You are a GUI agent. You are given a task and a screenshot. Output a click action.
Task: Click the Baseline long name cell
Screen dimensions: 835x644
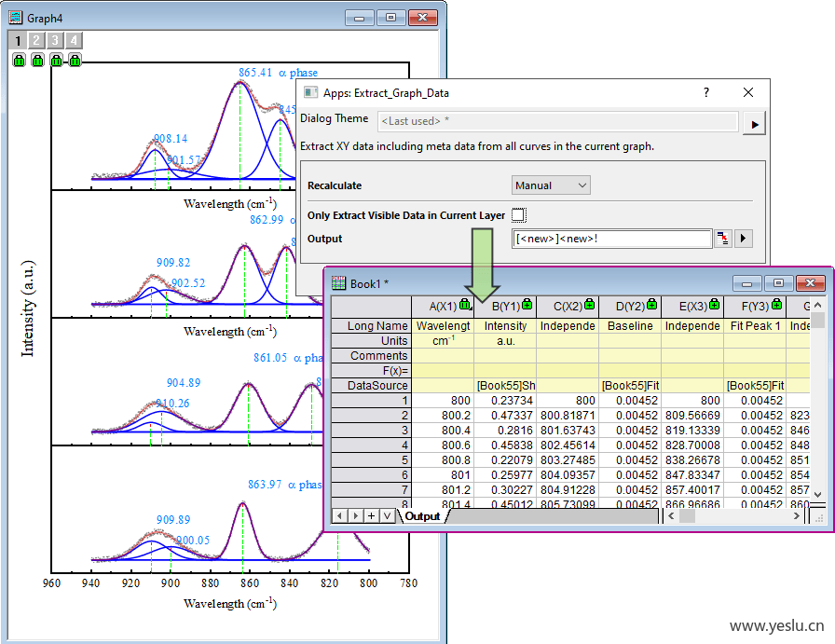tap(630, 325)
